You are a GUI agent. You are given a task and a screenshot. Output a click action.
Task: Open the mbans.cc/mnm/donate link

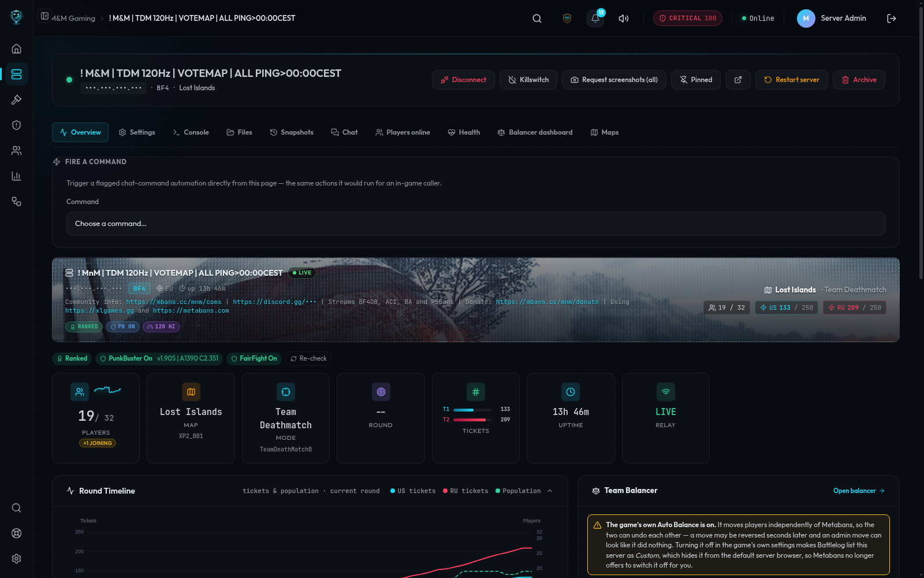pyautogui.click(x=547, y=302)
